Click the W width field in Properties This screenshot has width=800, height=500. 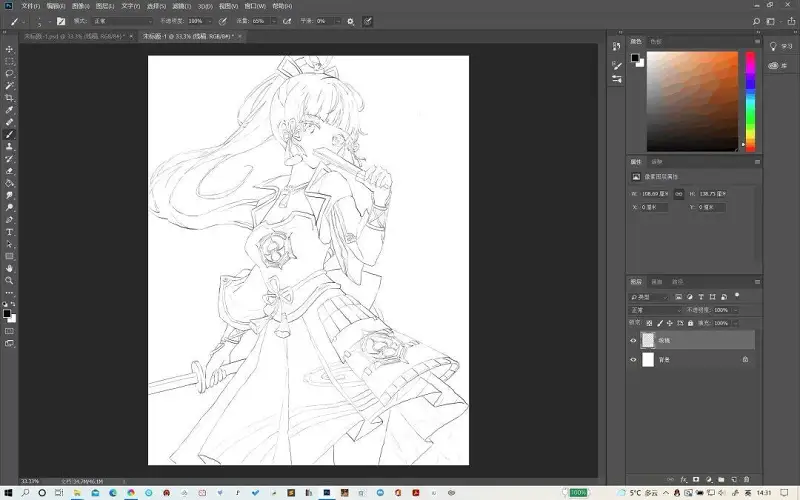pyautogui.click(x=655, y=194)
